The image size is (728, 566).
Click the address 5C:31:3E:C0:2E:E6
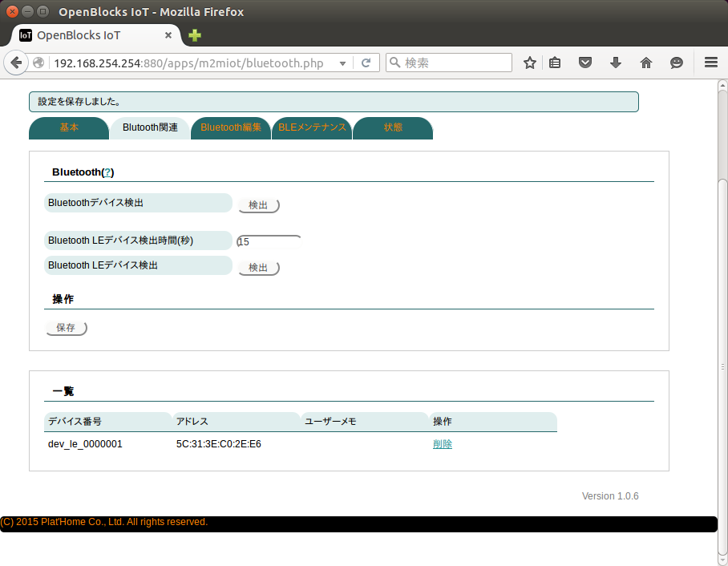tap(219, 444)
